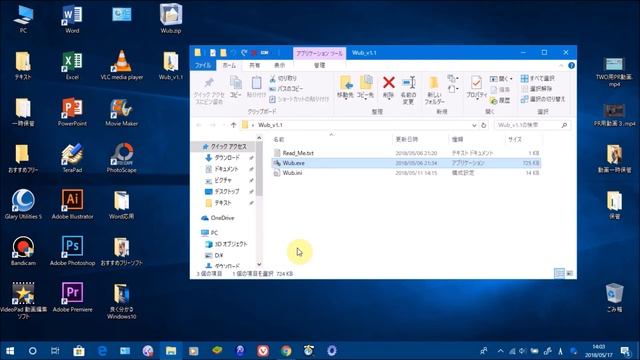Image resolution: width=640 pixels, height=360 pixels.
Task: Sort files by the Name column header
Action: click(331, 139)
